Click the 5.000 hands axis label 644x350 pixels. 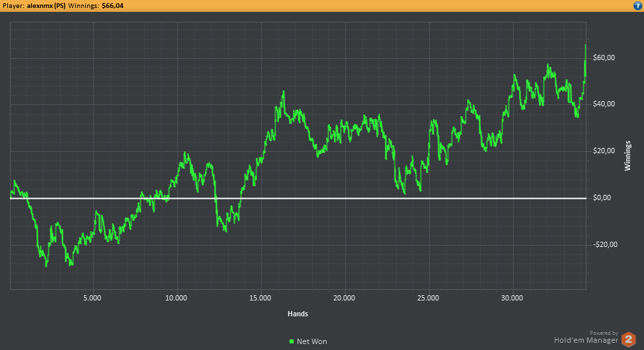pyautogui.click(x=92, y=298)
